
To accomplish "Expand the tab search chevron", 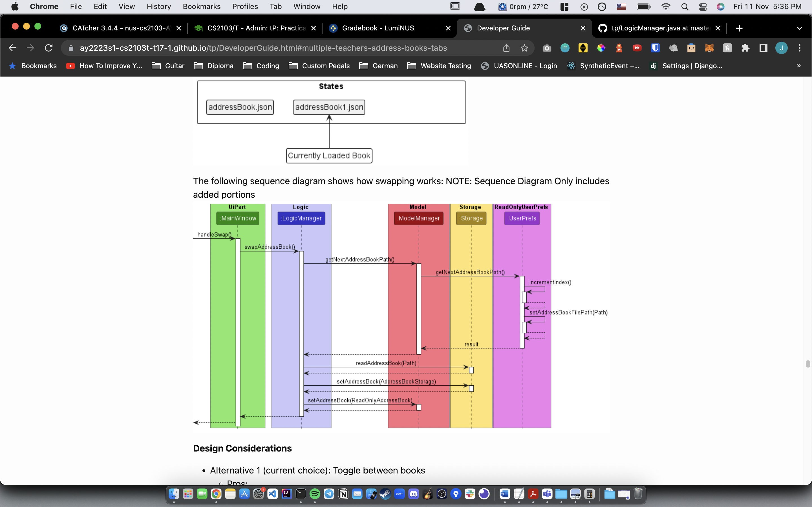I will point(799,28).
